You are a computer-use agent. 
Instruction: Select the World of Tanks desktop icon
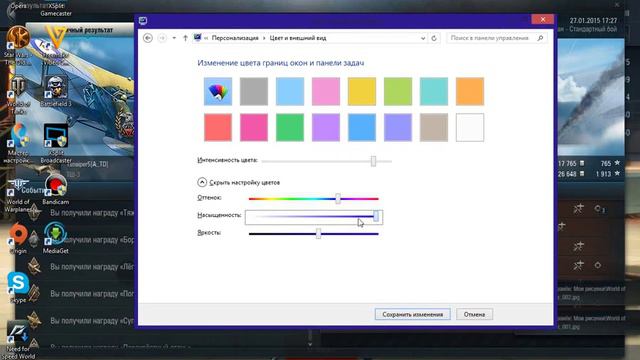coord(18,95)
